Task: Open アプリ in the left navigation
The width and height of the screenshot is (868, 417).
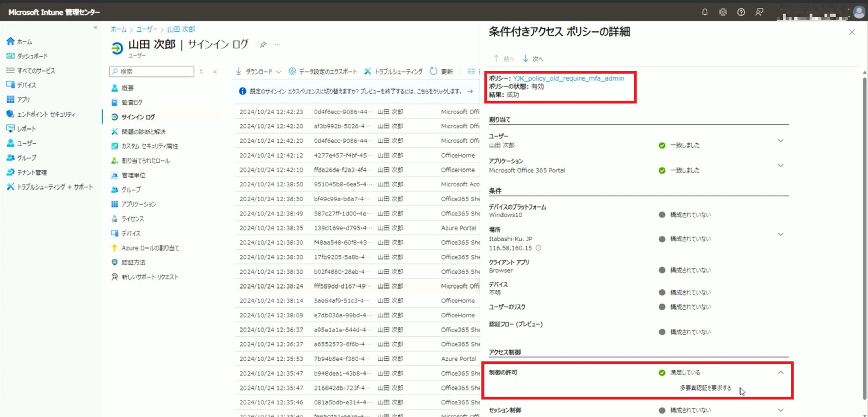Action: 18,99
